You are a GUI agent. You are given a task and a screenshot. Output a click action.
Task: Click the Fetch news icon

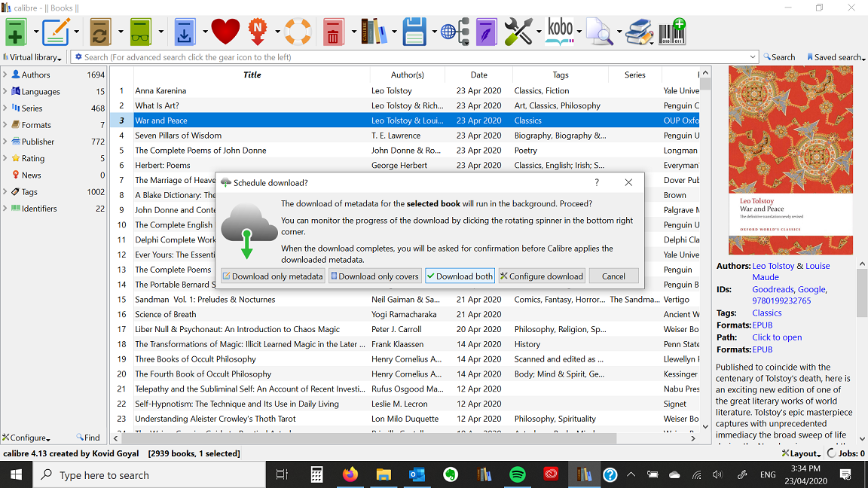pos(259,32)
